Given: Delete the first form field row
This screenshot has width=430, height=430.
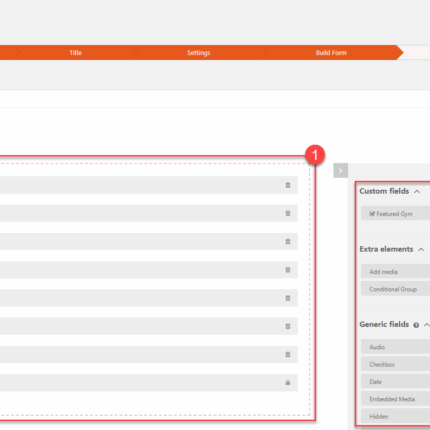Looking at the screenshot, I should 288,185.
